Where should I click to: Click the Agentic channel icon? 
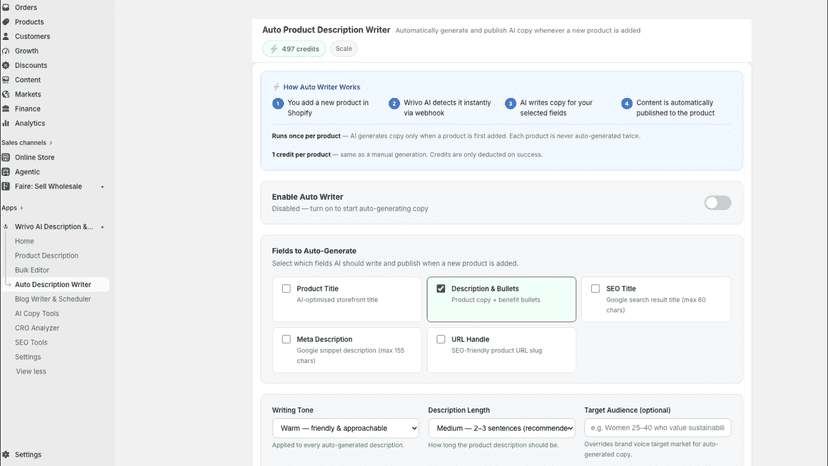click(x=6, y=172)
